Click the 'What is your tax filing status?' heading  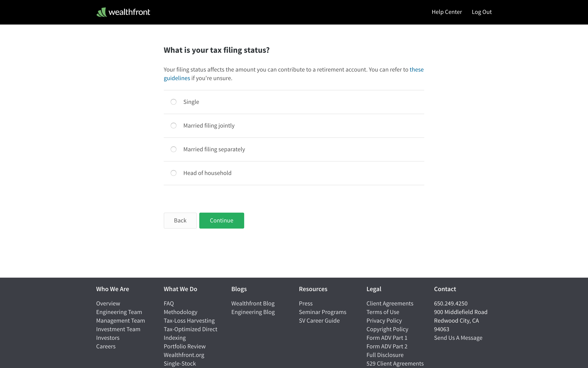pyautogui.click(x=216, y=50)
